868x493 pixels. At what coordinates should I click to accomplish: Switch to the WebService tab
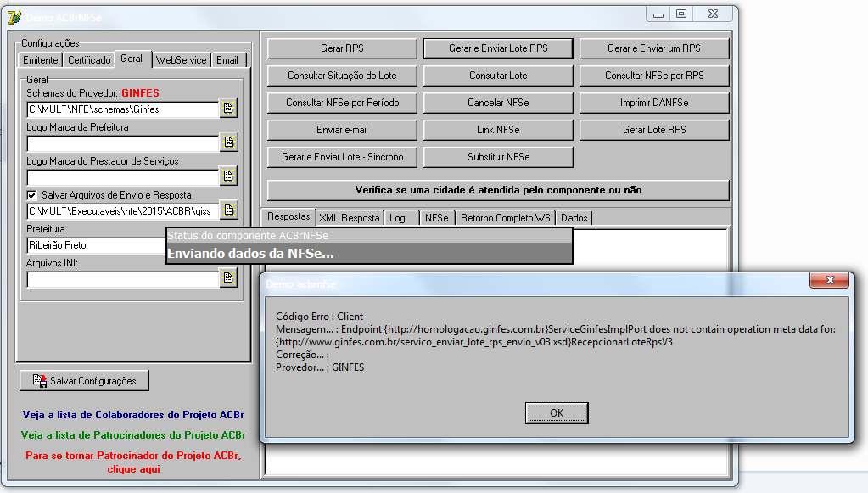[x=181, y=59]
